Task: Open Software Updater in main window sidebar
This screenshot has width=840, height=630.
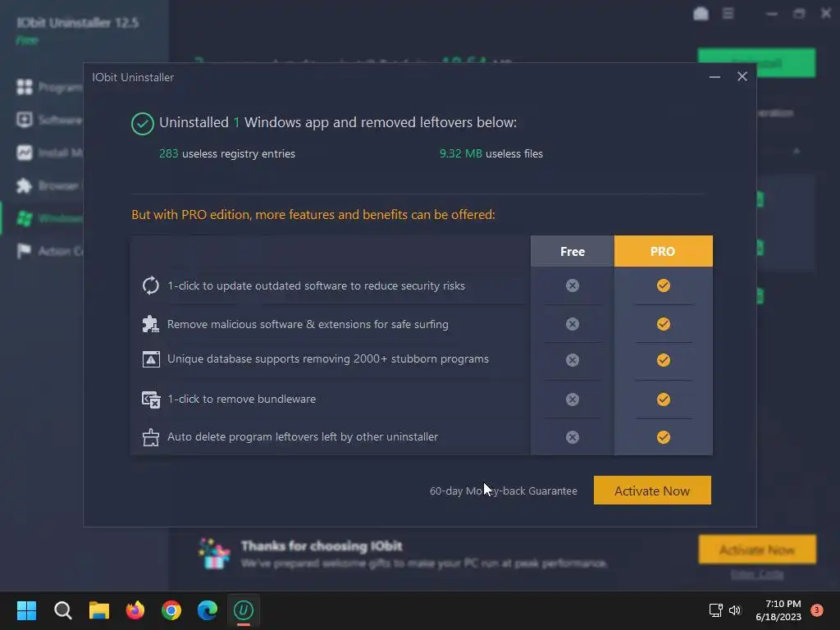Action: (x=49, y=120)
